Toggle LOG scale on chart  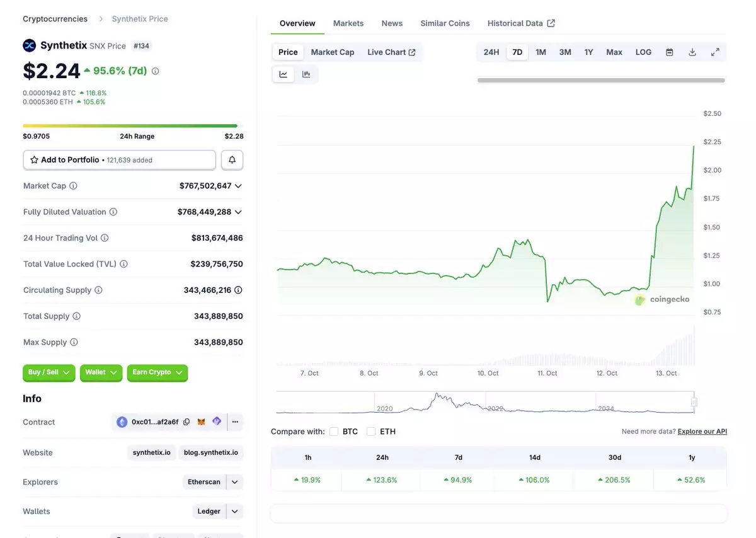643,52
